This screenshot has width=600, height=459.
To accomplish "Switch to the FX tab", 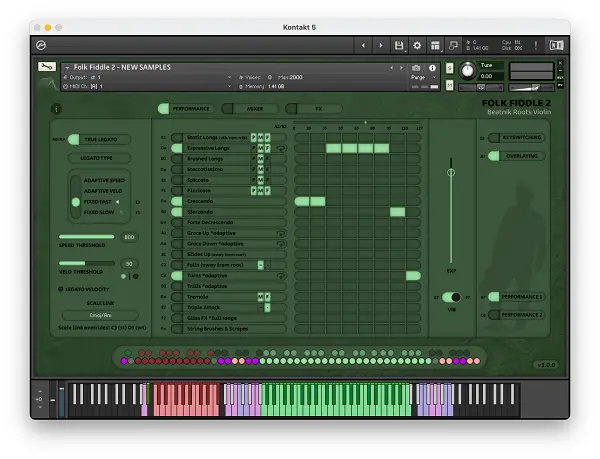I will (x=314, y=109).
